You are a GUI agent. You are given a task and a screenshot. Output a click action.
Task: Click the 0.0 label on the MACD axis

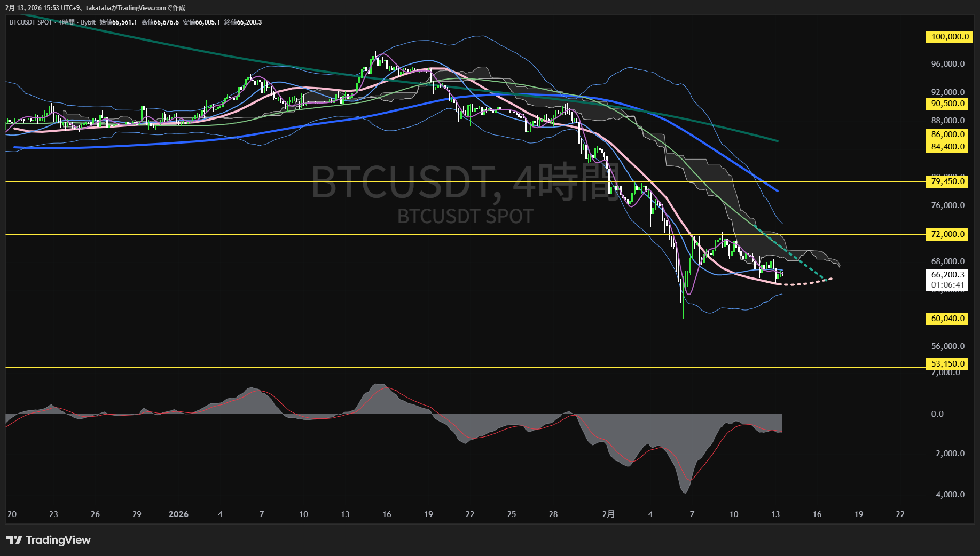(x=937, y=414)
